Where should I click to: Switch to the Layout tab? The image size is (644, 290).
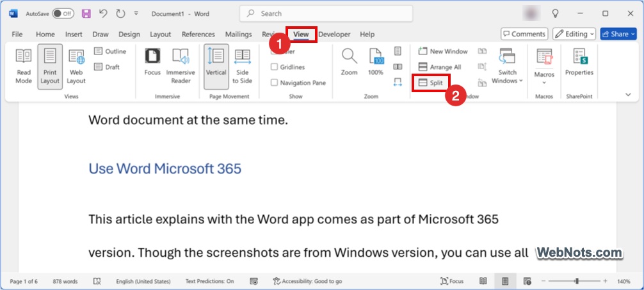coord(160,35)
